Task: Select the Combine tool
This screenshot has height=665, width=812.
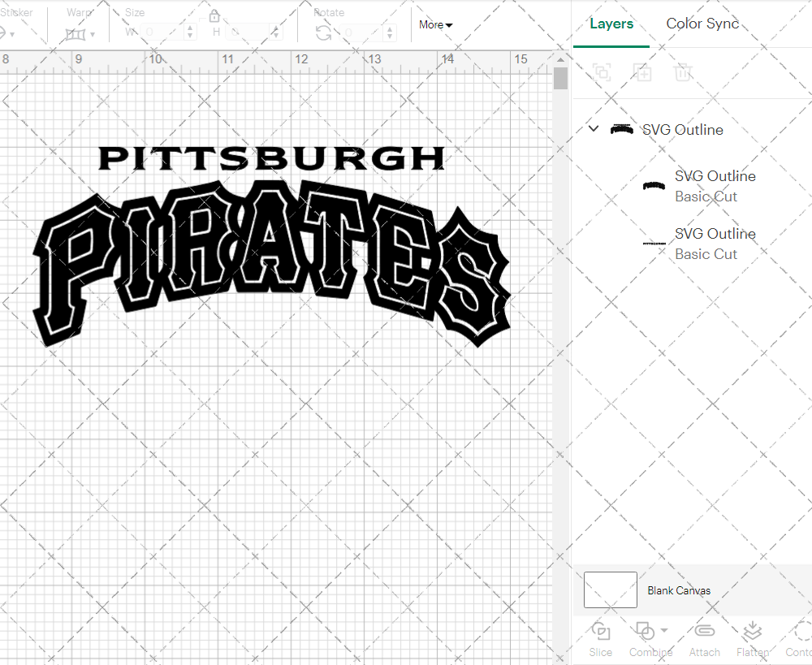Action: [646, 639]
